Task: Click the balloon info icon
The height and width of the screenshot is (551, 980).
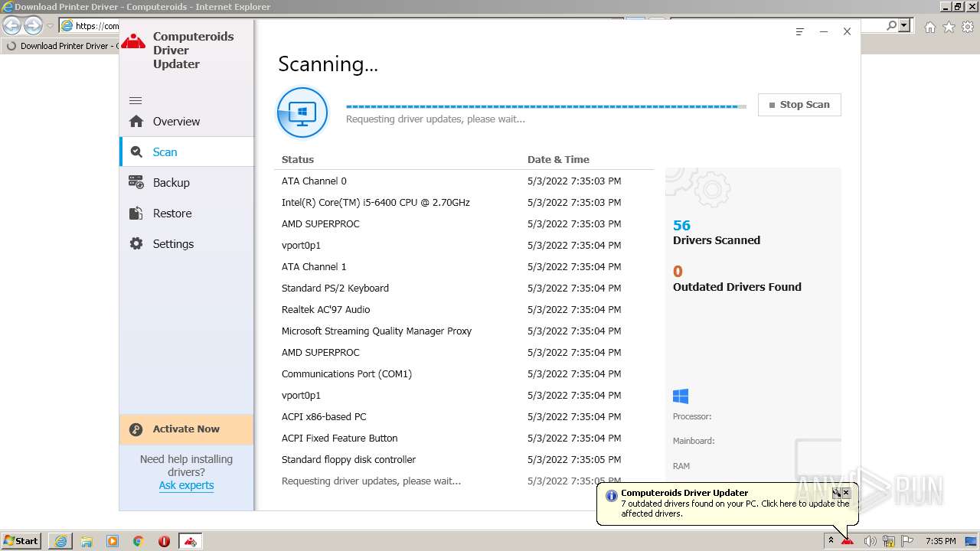Action: click(x=611, y=495)
